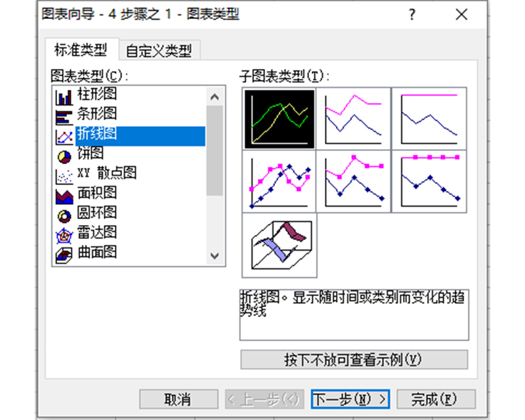
Task: Choose the 圆环图 list entry text
Action: pos(96,213)
